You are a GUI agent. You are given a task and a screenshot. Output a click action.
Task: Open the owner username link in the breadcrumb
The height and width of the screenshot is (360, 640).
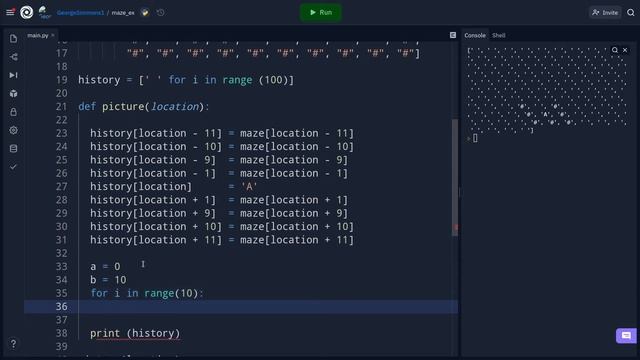tap(80, 13)
